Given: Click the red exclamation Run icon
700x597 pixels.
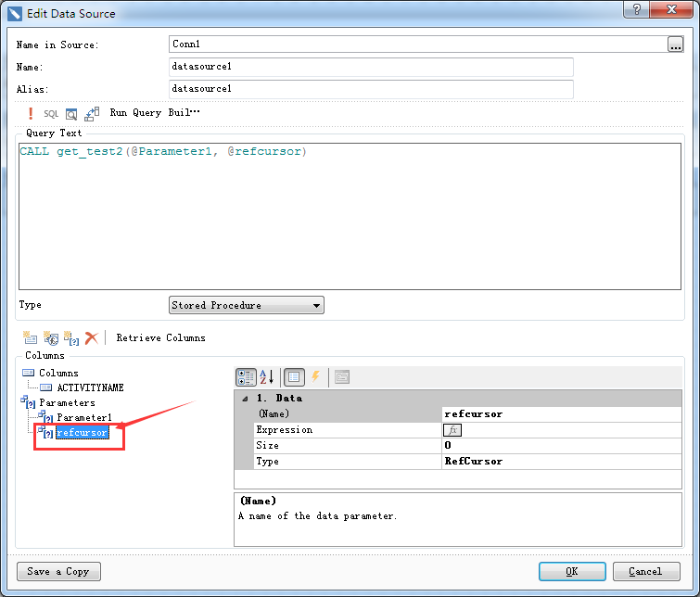Looking at the screenshot, I should (x=31, y=113).
